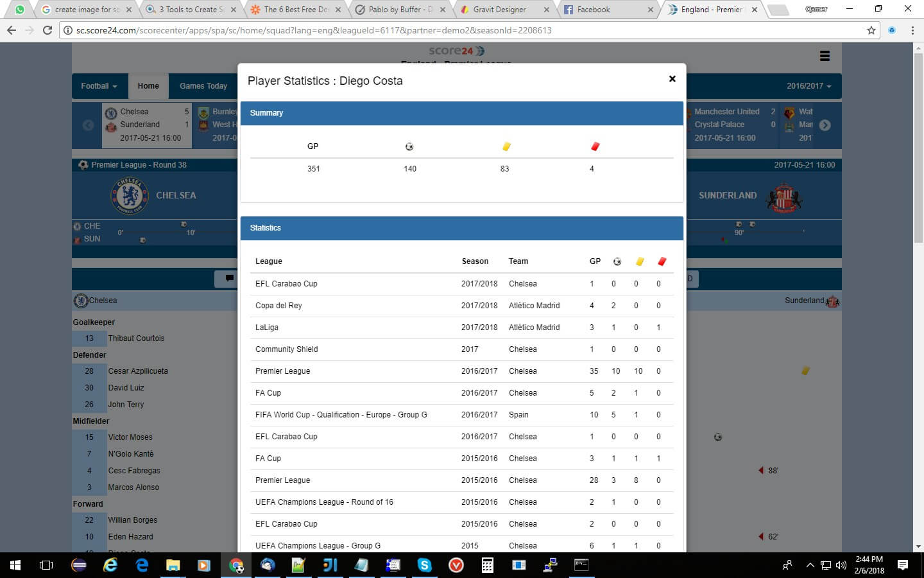Close the Player Statistics dialog
The width and height of the screenshot is (924, 578).
[672, 78]
